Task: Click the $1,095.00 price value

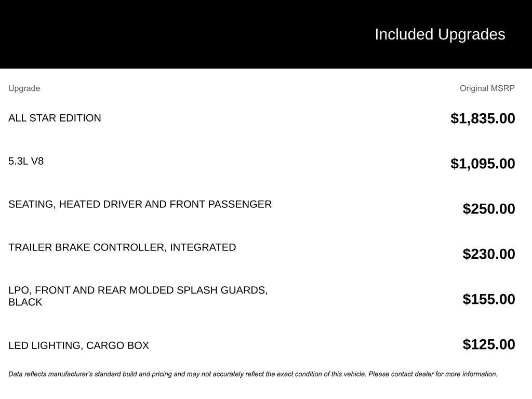Action: coord(483,164)
